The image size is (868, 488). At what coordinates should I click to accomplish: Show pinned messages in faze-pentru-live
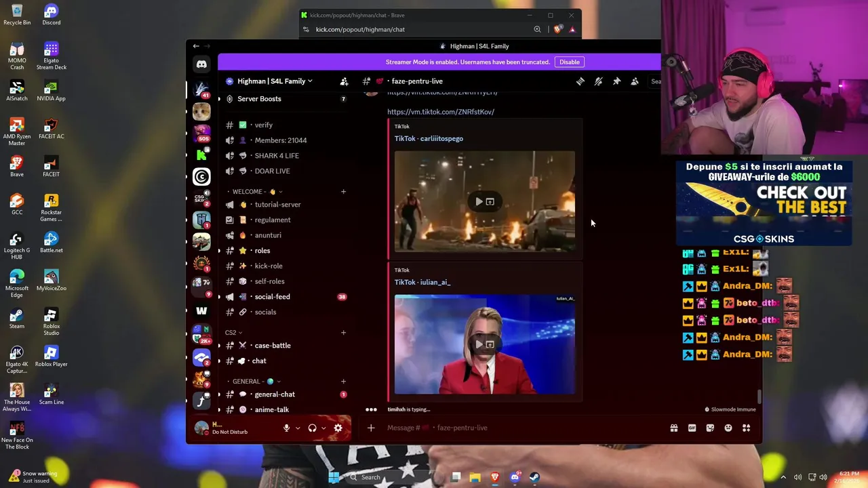click(616, 81)
